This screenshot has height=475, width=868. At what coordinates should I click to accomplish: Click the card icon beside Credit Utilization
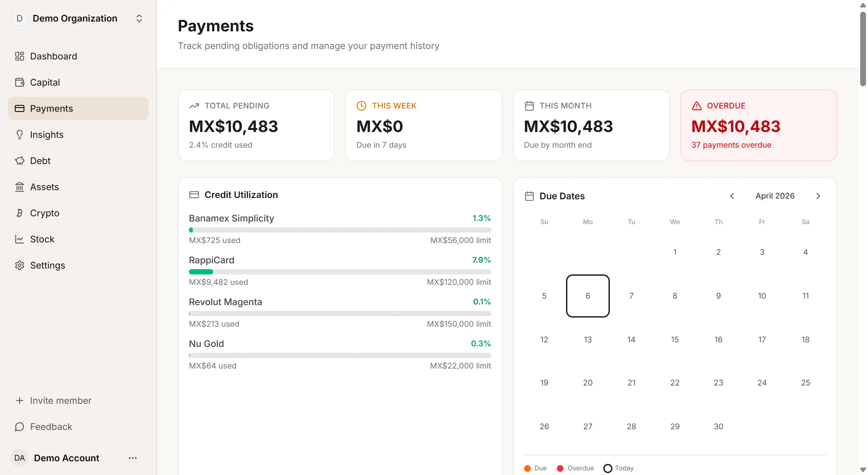pyautogui.click(x=194, y=195)
